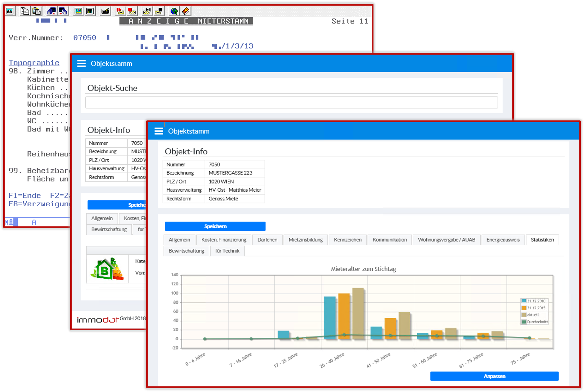Image resolution: width=584 pixels, height=392 pixels.
Task: Click the Topographie link in terminal window
Action: point(34,63)
